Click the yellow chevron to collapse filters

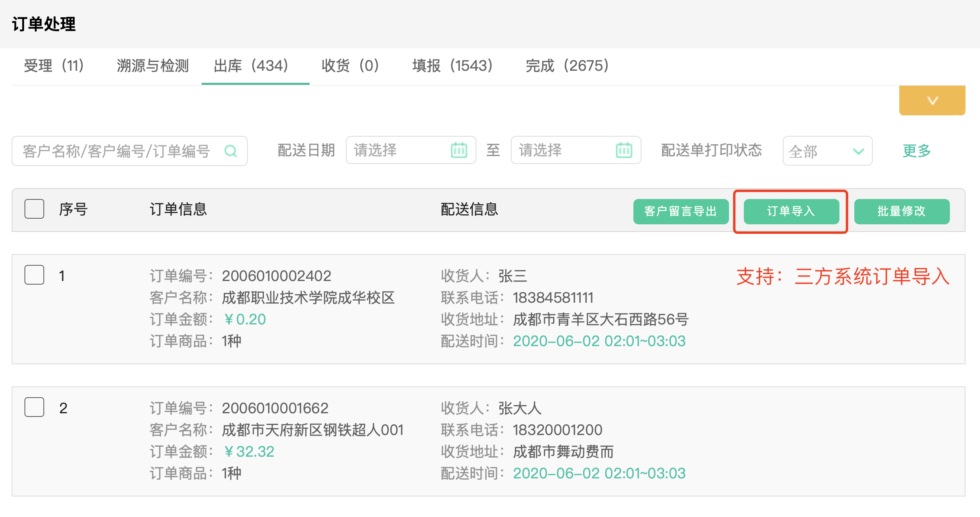click(932, 101)
